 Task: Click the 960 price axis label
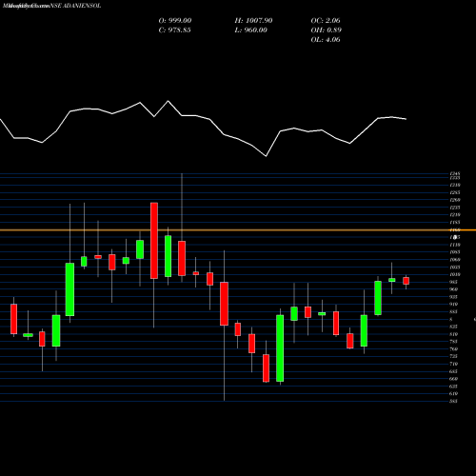pyautogui.click(x=454, y=289)
